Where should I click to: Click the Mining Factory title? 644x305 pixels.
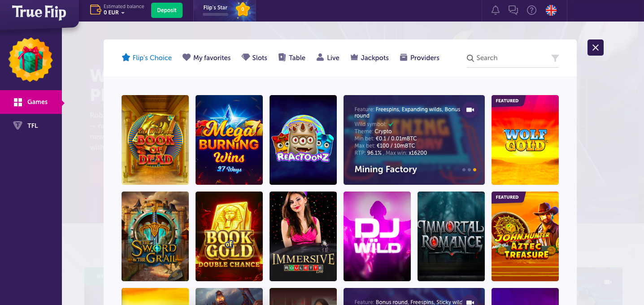[386, 169]
